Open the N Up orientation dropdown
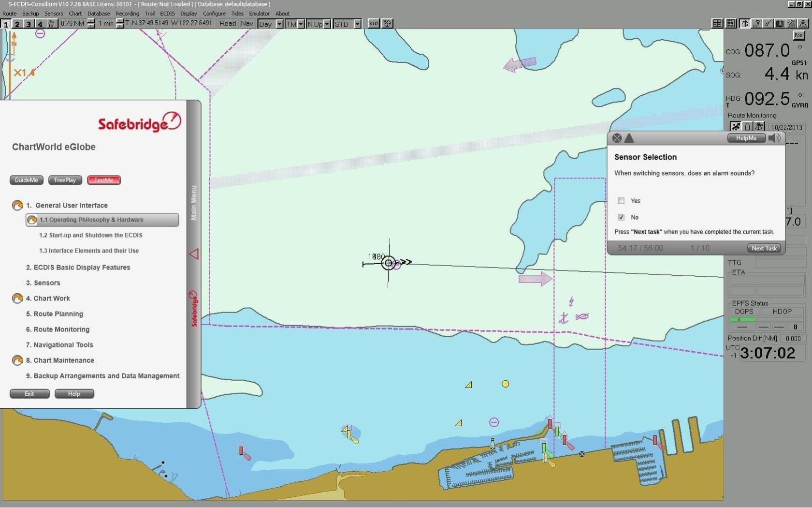The height and width of the screenshot is (508, 812). (327, 23)
